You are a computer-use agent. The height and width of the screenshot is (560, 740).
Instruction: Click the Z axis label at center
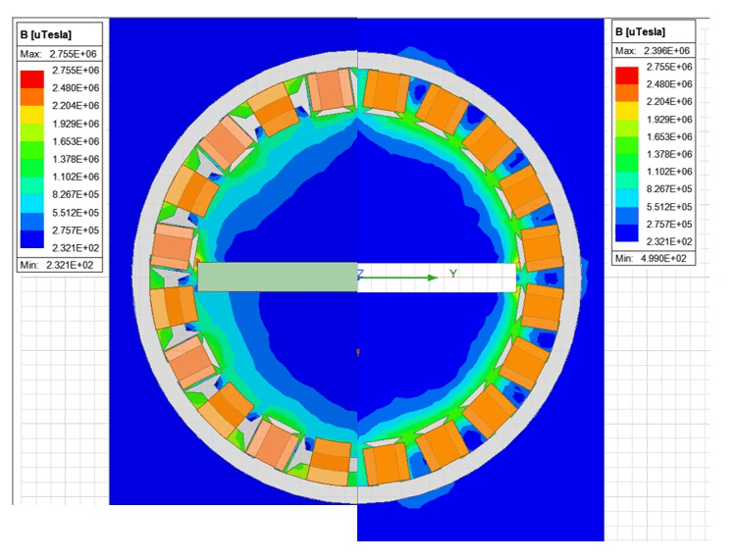point(360,275)
